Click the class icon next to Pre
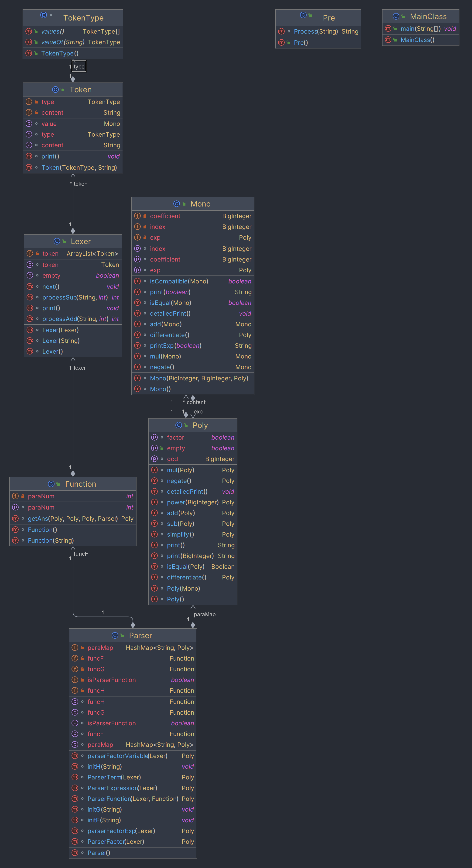Screen dimensions: 472x868 coord(303,15)
